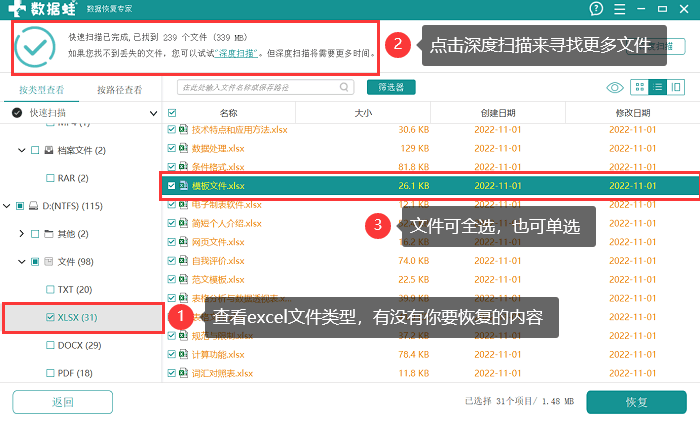Toggle the eye preview icon

coord(615,88)
